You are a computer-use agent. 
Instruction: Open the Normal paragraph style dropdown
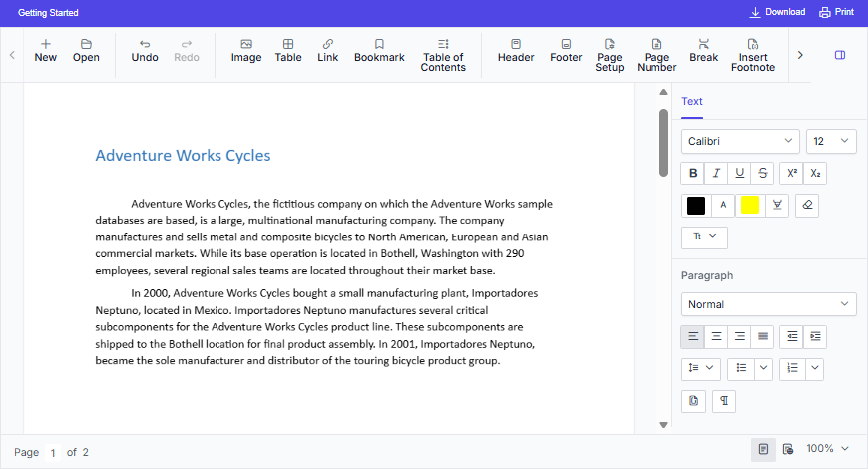pyautogui.click(x=769, y=304)
